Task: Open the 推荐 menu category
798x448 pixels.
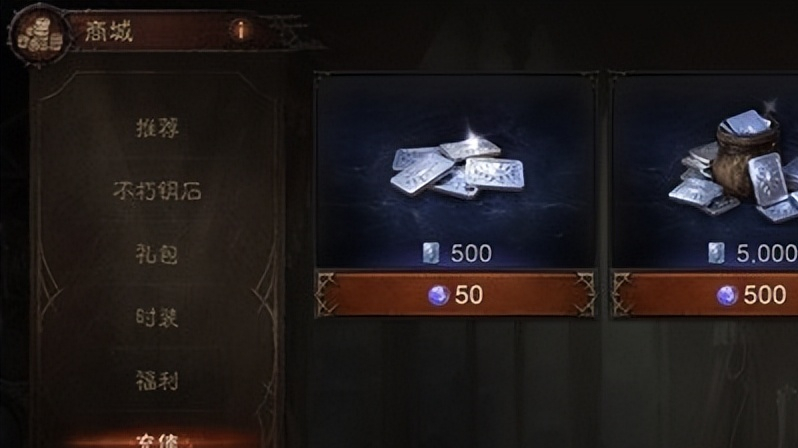Action: [x=157, y=128]
